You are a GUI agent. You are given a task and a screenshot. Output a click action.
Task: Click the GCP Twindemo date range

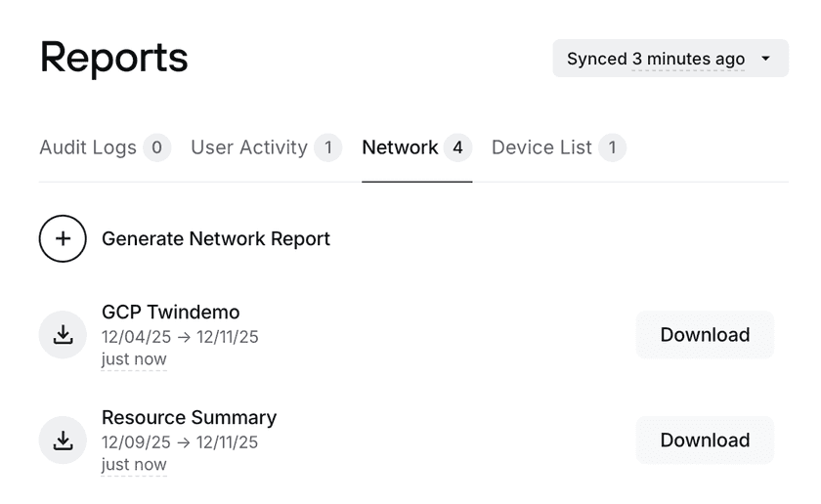tap(180, 337)
